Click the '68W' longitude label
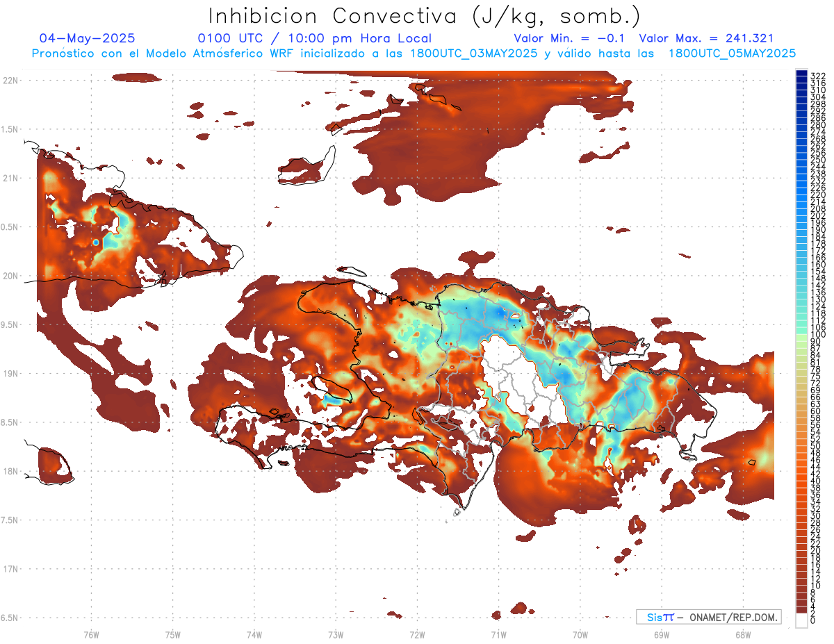The height and width of the screenshot is (644, 834). 743,634
